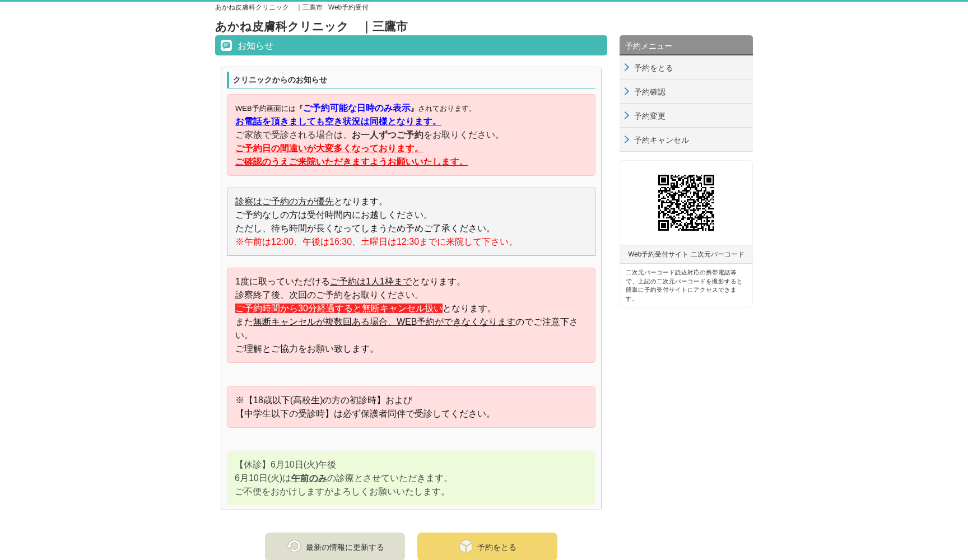Select 予約確認 in the sidebar menu
The height and width of the screenshot is (560, 968).
(649, 92)
